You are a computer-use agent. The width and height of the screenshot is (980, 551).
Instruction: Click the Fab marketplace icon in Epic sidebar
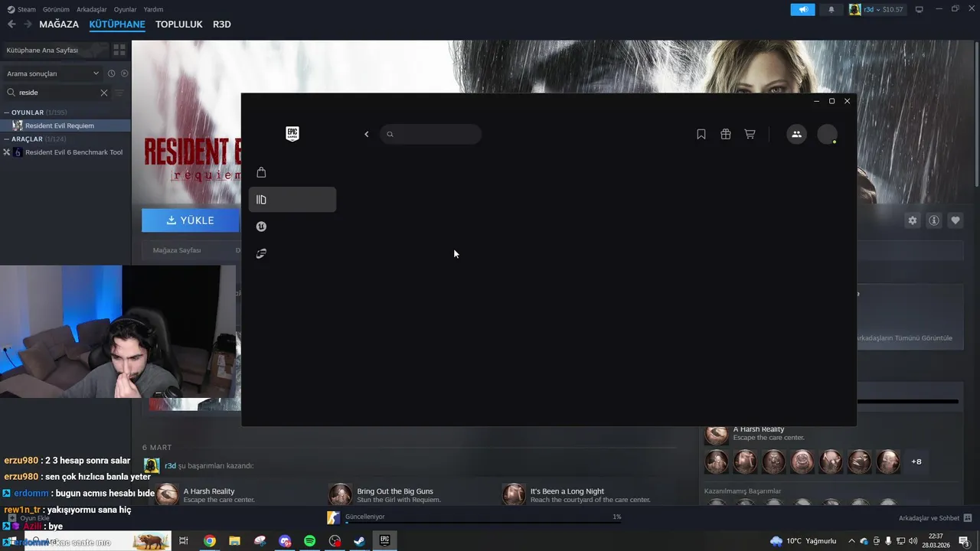(261, 253)
